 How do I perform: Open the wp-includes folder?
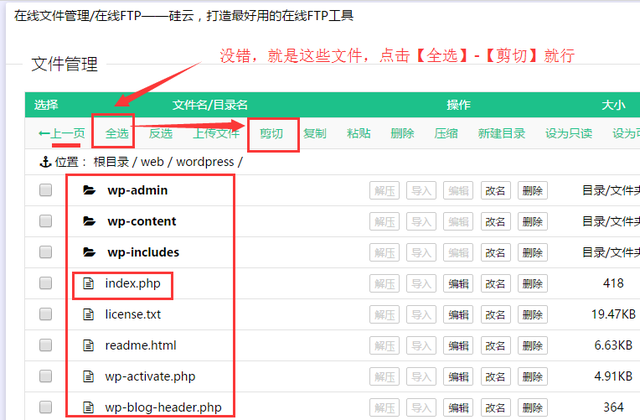(143, 252)
